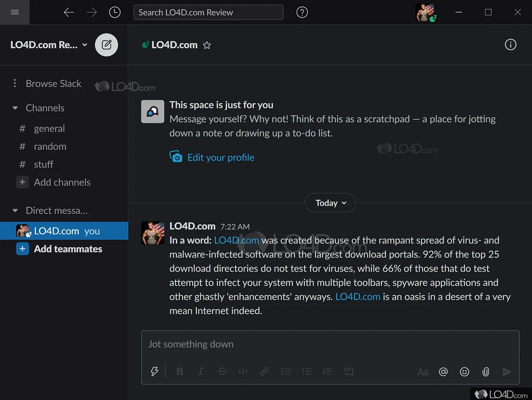Click the Jot something down field
This screenshot has width=532, height=400.
click(330, 344)
